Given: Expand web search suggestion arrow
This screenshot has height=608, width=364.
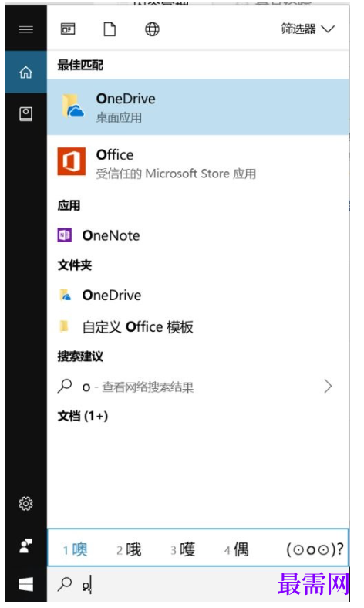Looking at the screenshot, I should click(328, 387).
